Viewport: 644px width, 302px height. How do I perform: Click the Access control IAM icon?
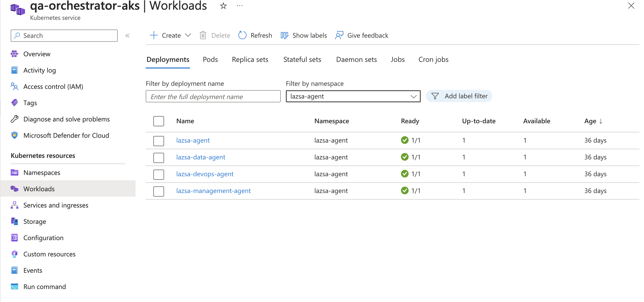(15, 86)
